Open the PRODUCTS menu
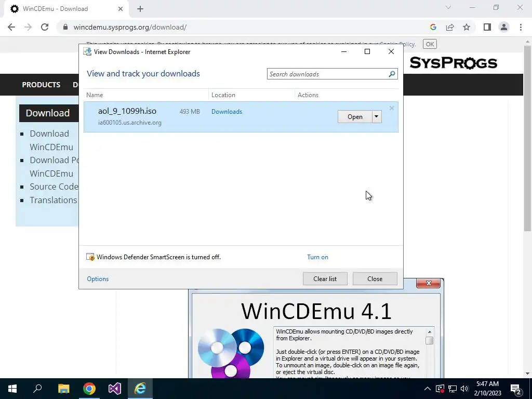Viewport: 532px width, 399px height. (41, 85)
